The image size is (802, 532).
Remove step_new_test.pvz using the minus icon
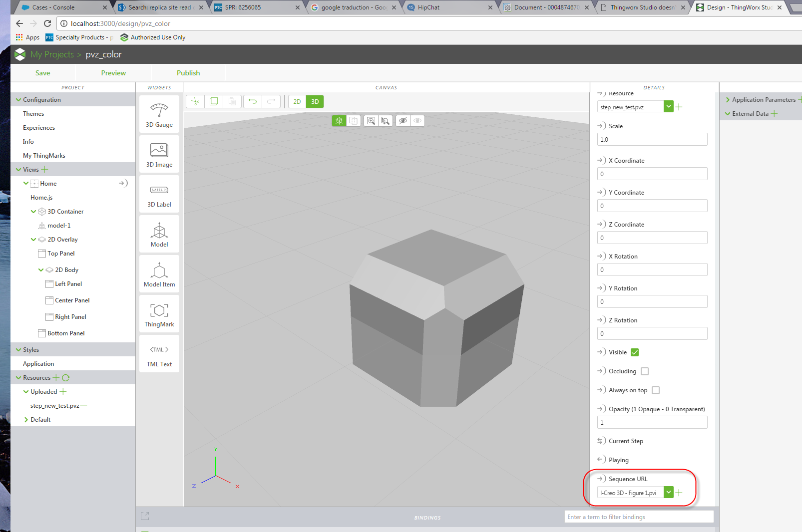click(x=83, y=406)
